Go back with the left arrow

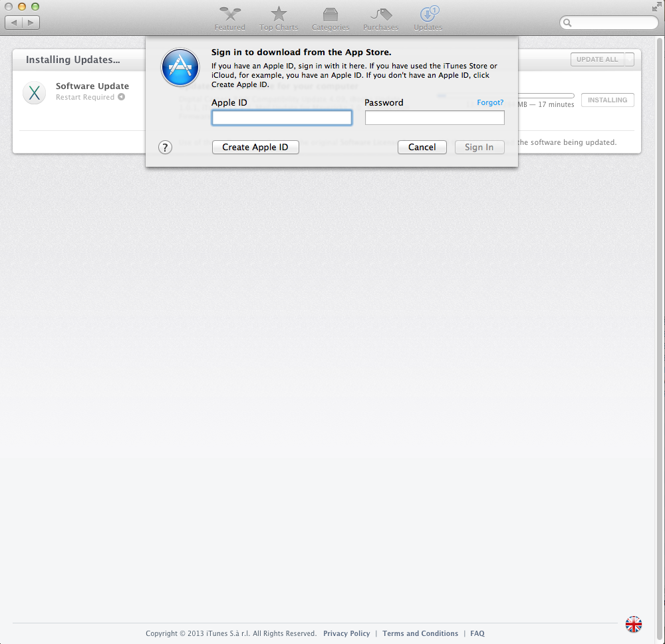pyautogui.click(x=13, y=23)
